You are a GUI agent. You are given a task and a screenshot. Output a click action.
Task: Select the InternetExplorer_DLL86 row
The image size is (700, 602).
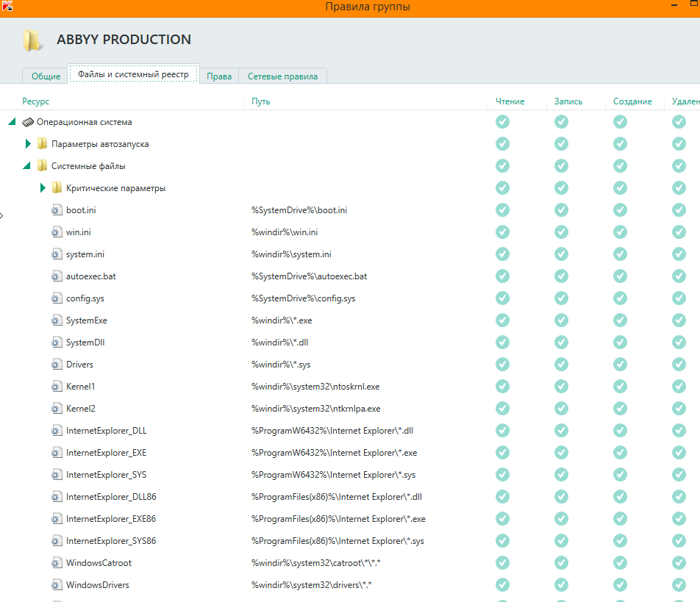111,497
